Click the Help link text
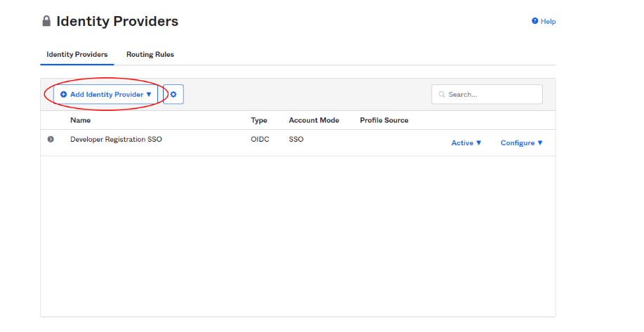Image resolution: width=644 pixels, height=332 pixels. pyautogui.click(x=548, y=22)
